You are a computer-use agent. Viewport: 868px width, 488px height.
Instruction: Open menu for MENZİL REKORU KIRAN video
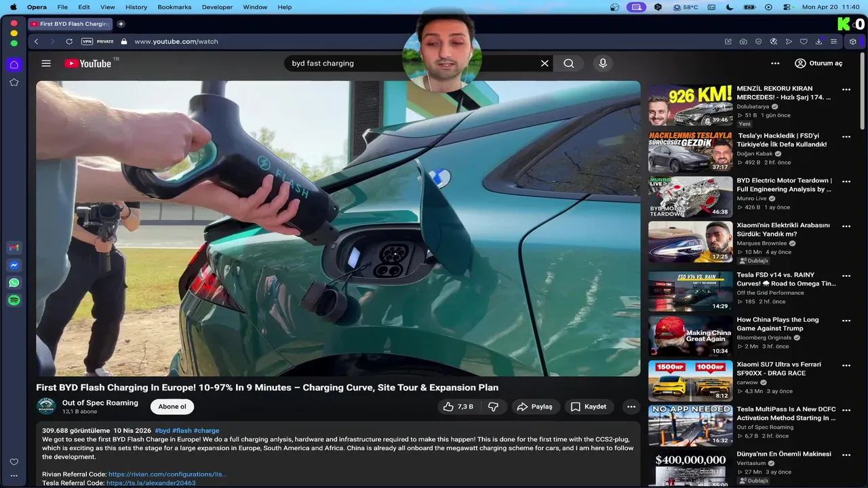point(846,89)
